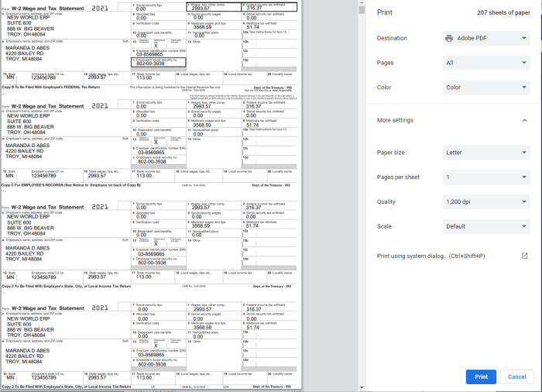This screenshot has width=542, height=392.
Task: Click the Print using system dialog link
Action: click(x=431, y=256)
